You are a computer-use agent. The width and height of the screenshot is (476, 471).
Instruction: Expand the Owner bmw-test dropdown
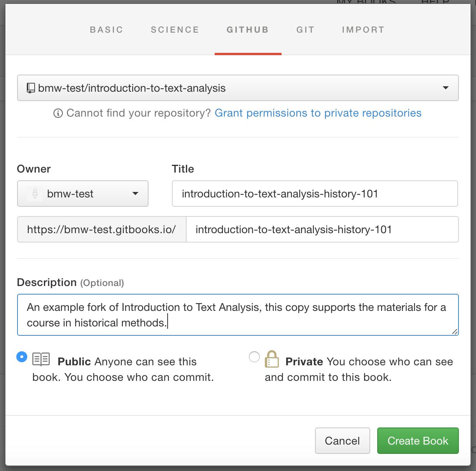click(83, 194)
